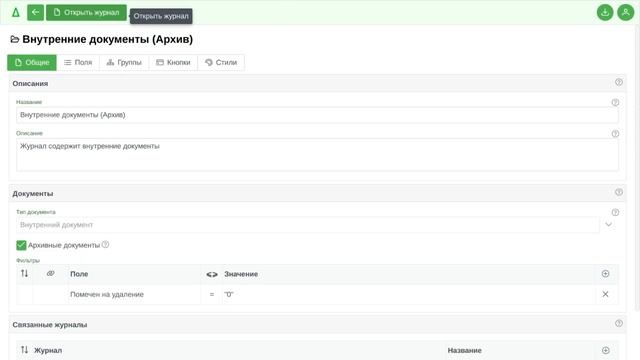Click the = operator in filter row
640x360 pixels.
pyautogui.click(x=211, y=294)
